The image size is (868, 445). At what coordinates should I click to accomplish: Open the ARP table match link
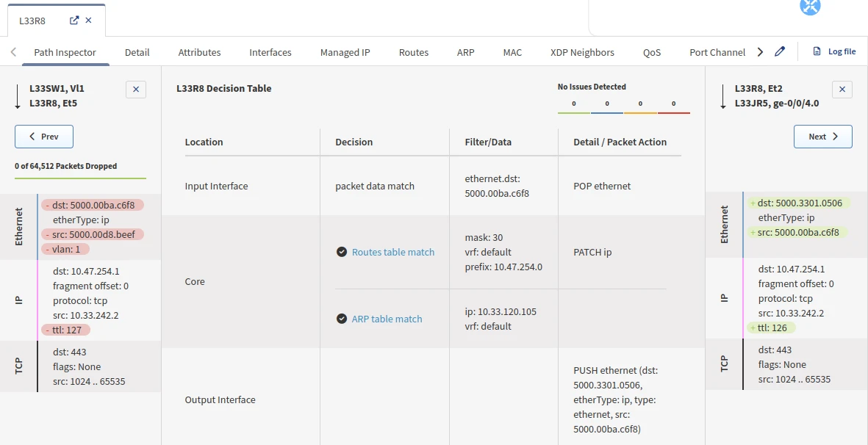point(387,319)
